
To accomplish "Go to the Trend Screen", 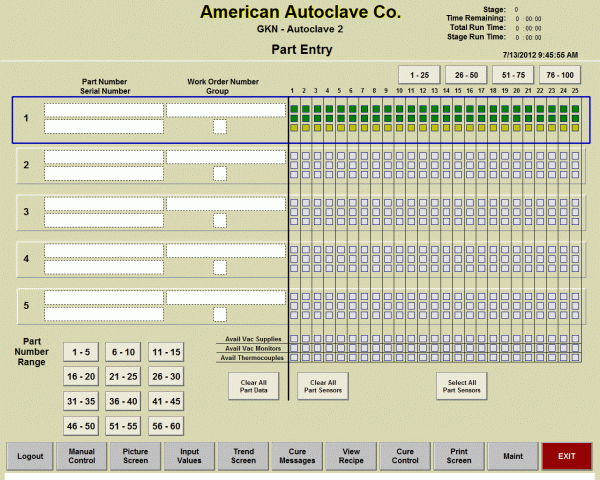I will (x=243, y=456).
